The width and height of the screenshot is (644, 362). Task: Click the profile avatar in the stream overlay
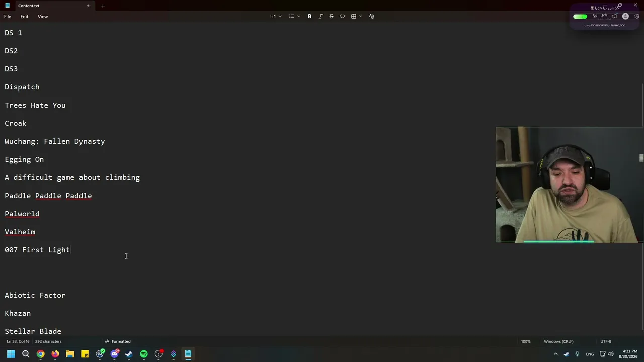625,16
